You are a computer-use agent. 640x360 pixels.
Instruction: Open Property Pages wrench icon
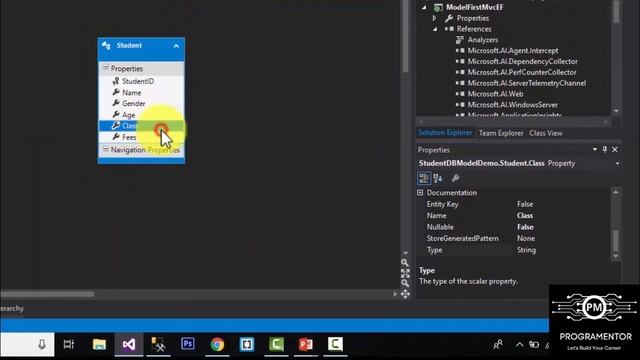[x=455, y=178]
